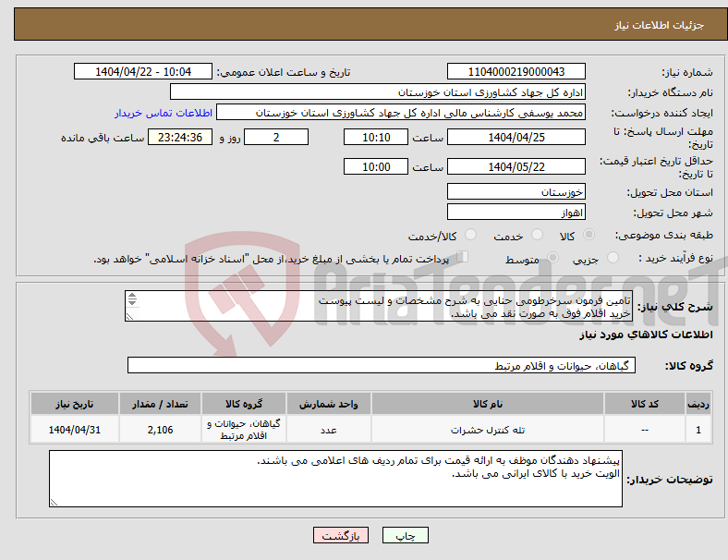Click the table cell تله کنترل حشرات
The width and height of the screenshot is (728, 560).
pos(488,430)
